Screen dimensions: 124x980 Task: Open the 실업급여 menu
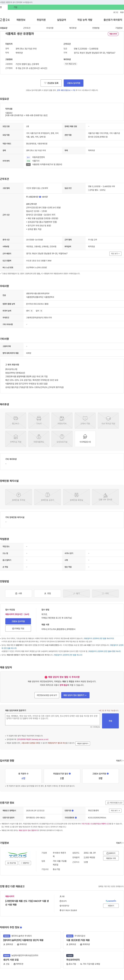point(61,20)
